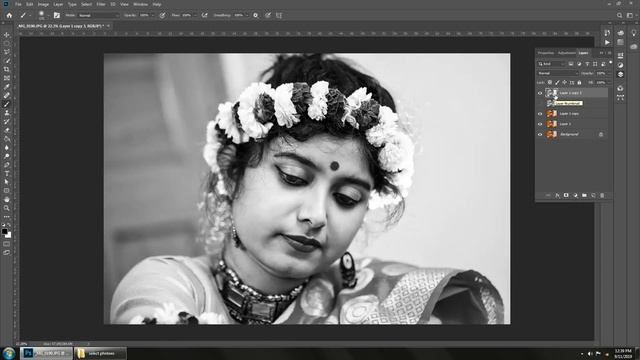Image resolution: width=640 pixels, height=360 pixels.
Task: Select the Crop tool
Action: [x=7, y=69]
